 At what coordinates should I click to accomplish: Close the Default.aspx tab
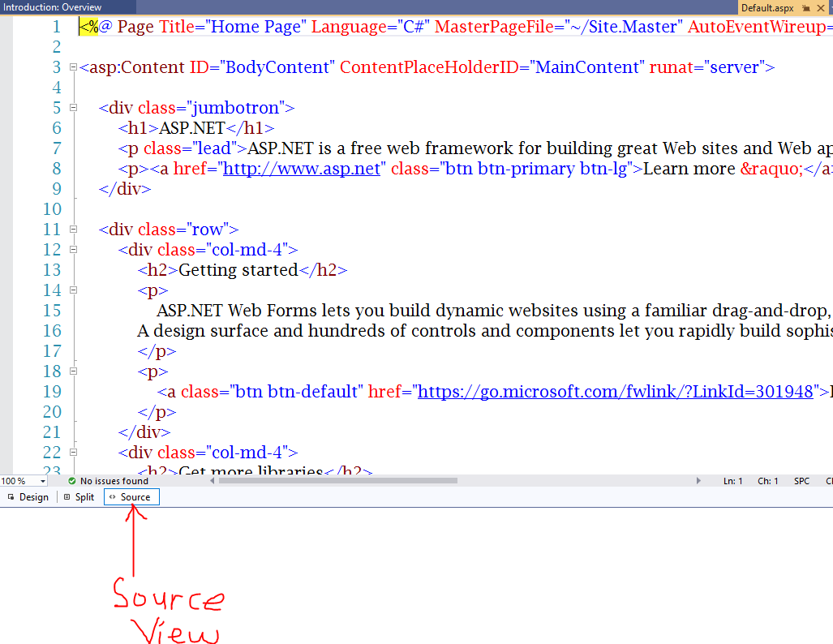coord(820,8)
